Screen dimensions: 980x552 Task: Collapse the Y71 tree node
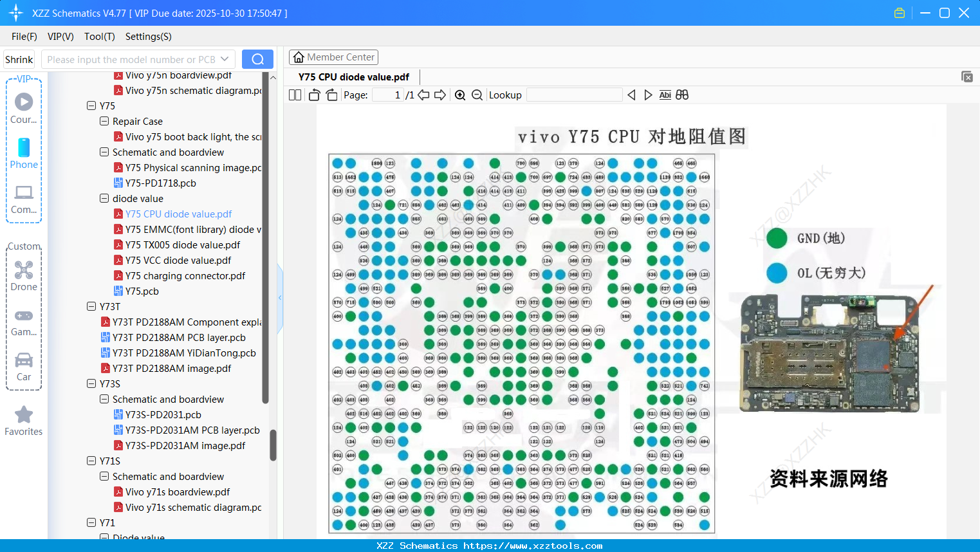[x=91, y=522]
